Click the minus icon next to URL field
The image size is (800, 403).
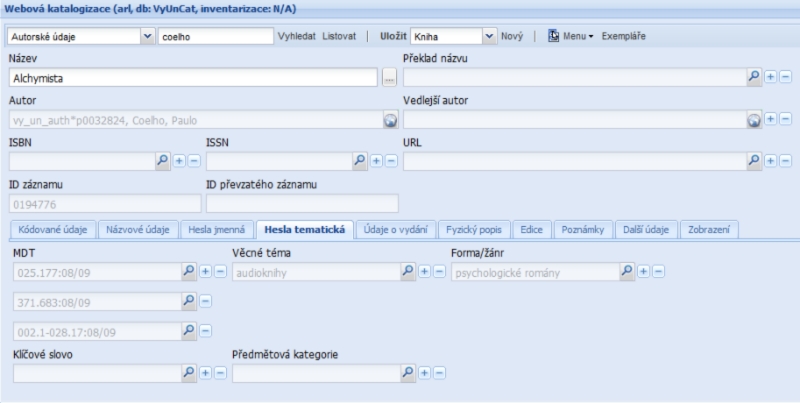785,160
